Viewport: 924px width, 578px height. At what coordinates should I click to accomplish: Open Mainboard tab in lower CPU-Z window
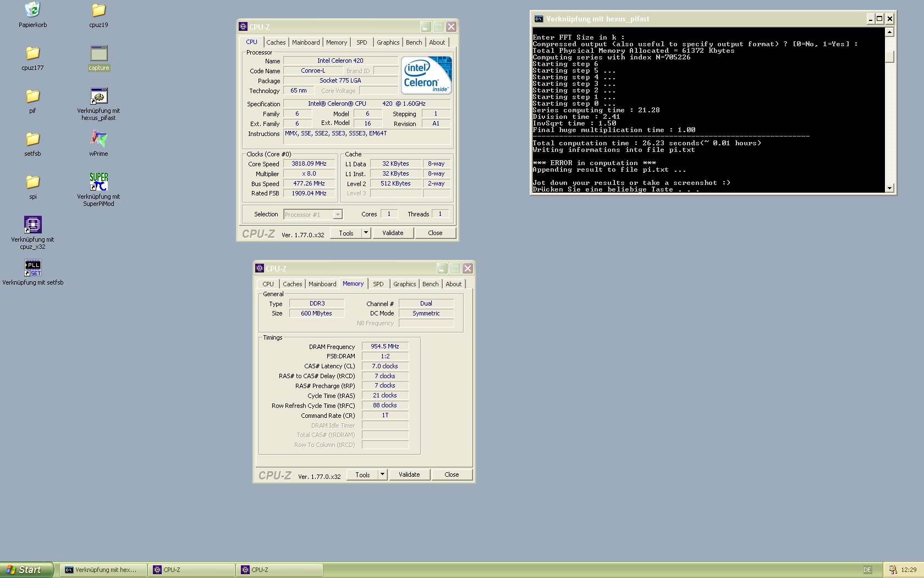(x=322, y=284)
